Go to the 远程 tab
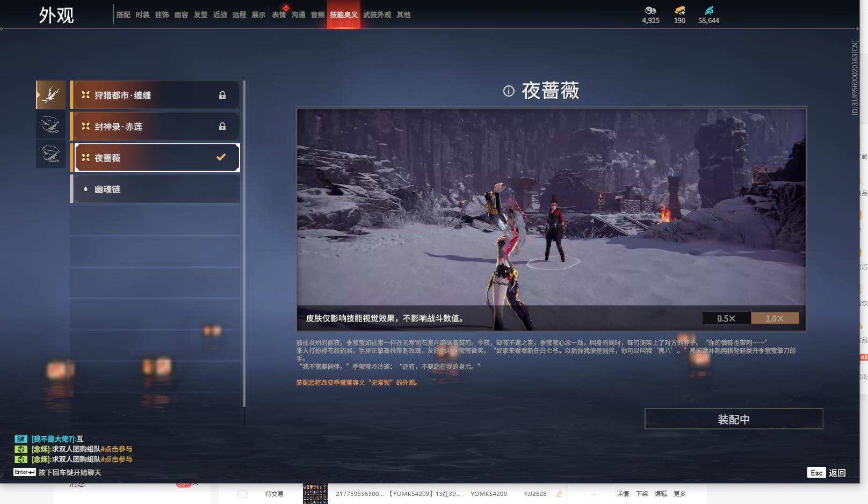The image size is (868, 504). click(x=240, y=14)
